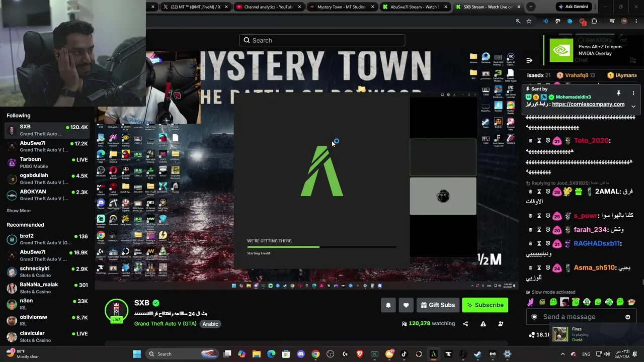
Task: Open weather widget showing 88°F
Action: pyautogui.click(x=22, y=354)
